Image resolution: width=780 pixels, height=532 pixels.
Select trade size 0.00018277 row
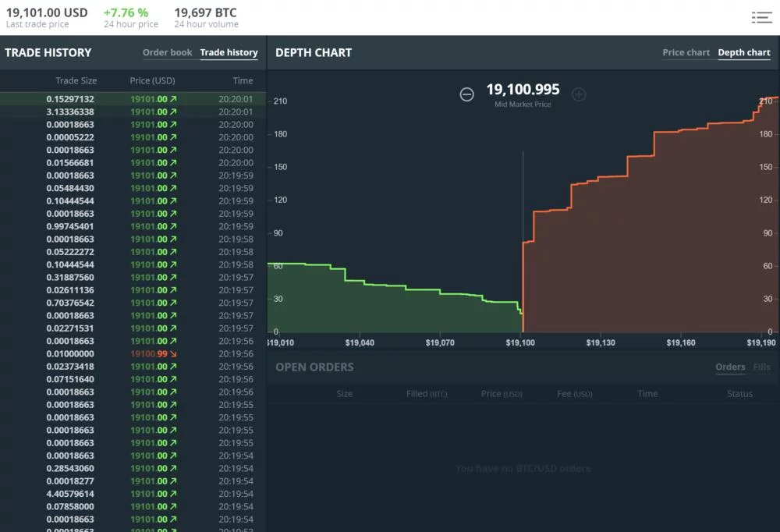pos(133,481)
